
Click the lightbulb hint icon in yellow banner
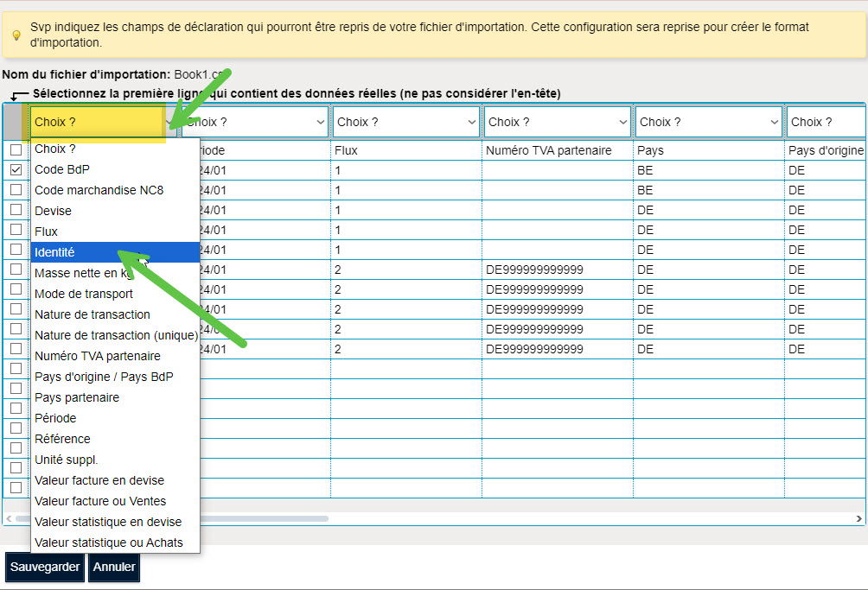pos(16,35)
